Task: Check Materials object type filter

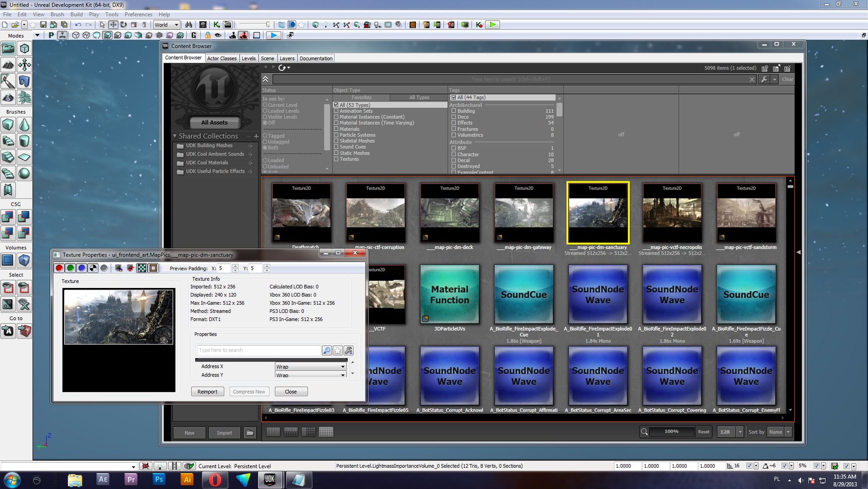Action: (336, 129)
